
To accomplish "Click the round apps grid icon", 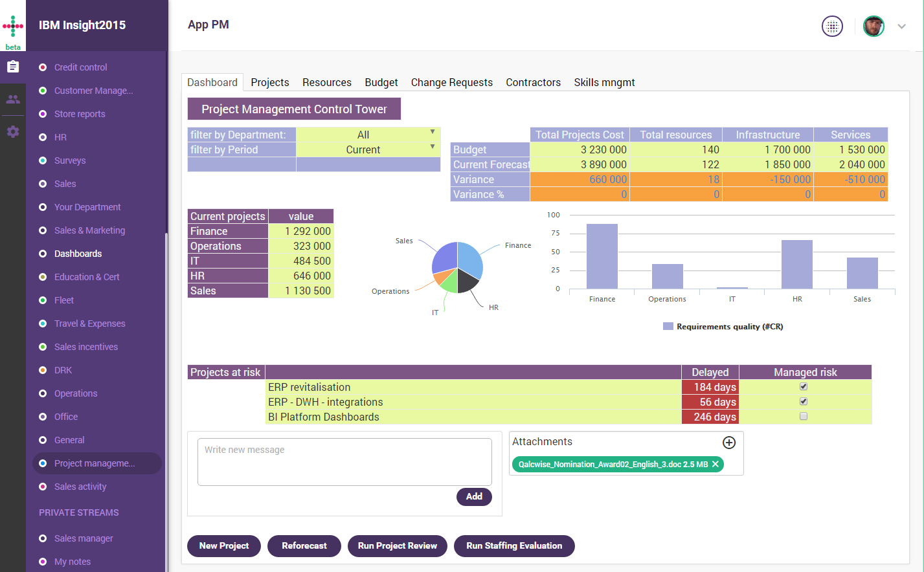I will pyautogui.click(x=832, y=27).
